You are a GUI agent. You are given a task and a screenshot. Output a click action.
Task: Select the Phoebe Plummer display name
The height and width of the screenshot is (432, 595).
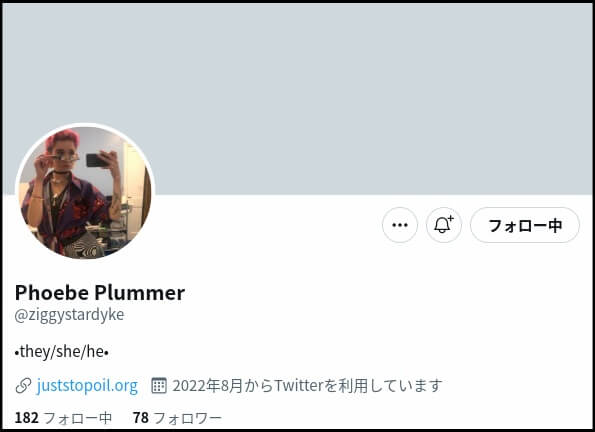[x=100, y=293]
